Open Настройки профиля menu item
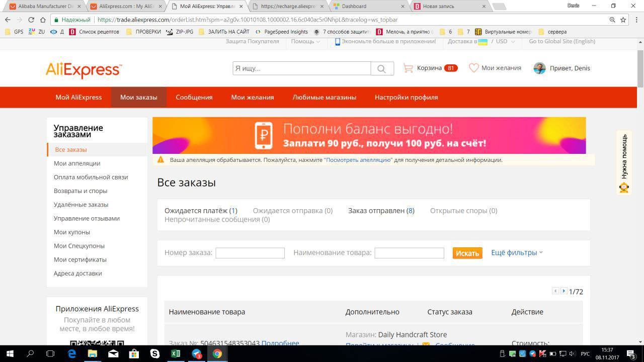Image resolution: width=644 pixels, height=362 pixels. [407, 97]
